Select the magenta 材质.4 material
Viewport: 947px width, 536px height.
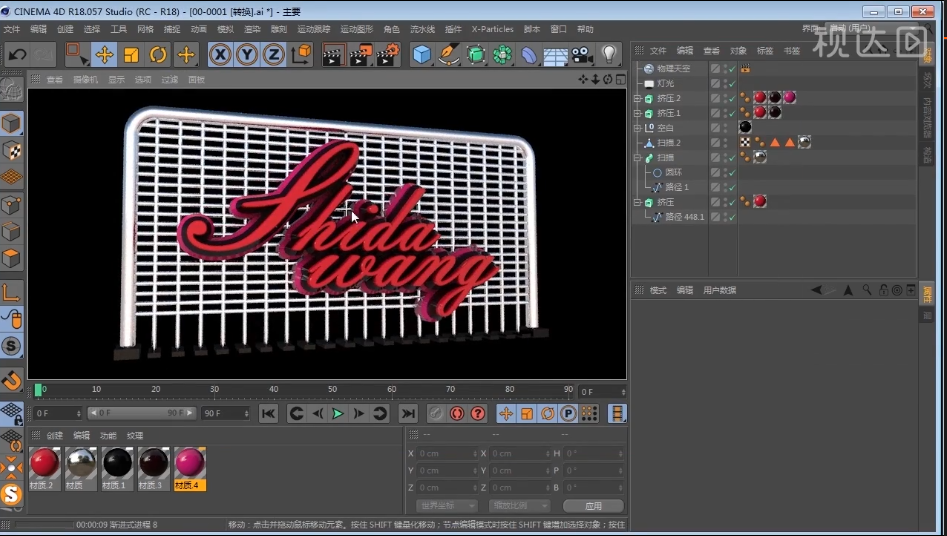point(190,468)
